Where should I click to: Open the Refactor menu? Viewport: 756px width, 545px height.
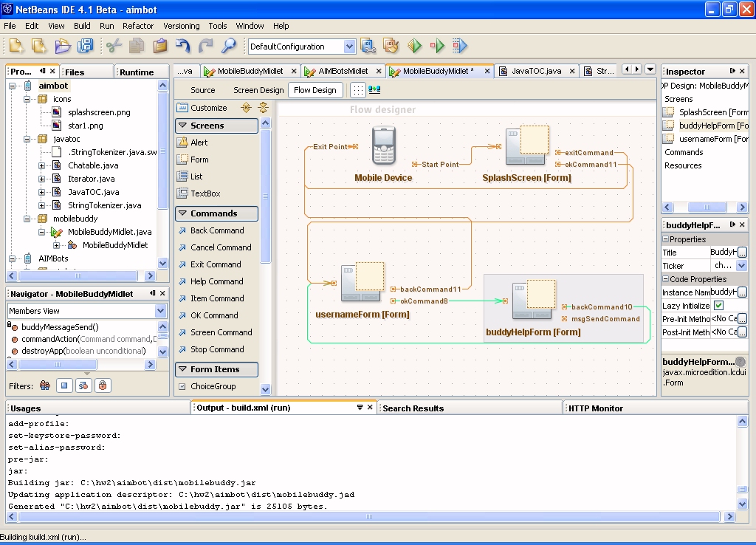138,26
